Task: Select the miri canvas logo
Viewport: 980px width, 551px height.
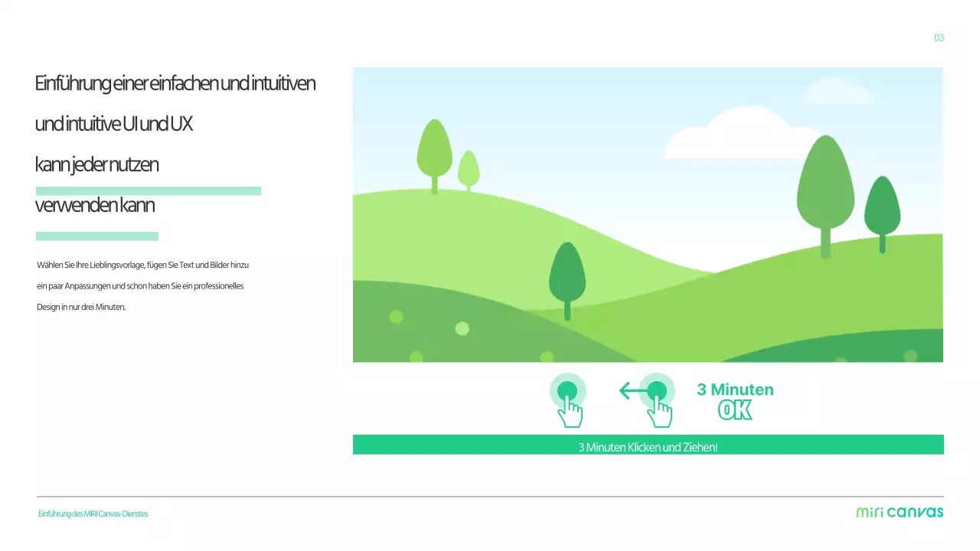Action: 900,512
